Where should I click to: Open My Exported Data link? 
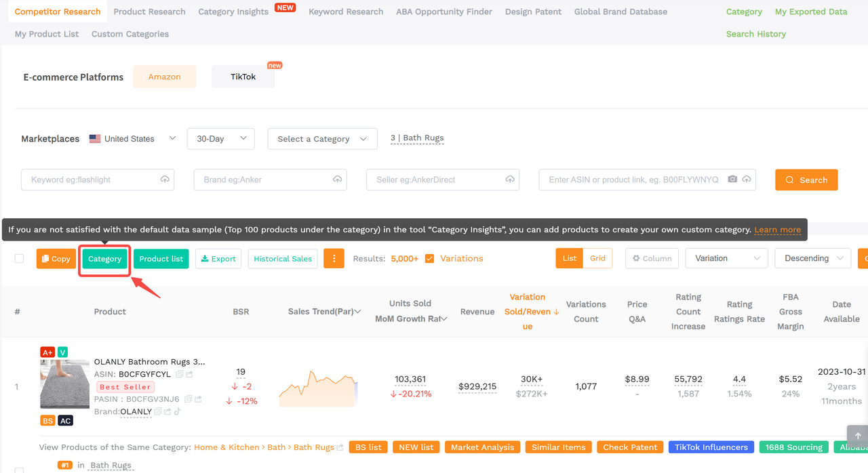(x=811, y=12)
